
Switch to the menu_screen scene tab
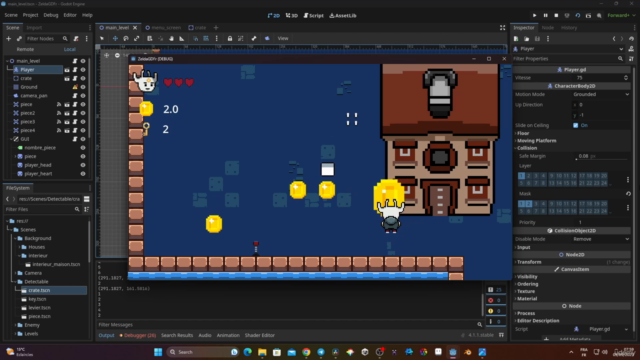click(163, 28)
